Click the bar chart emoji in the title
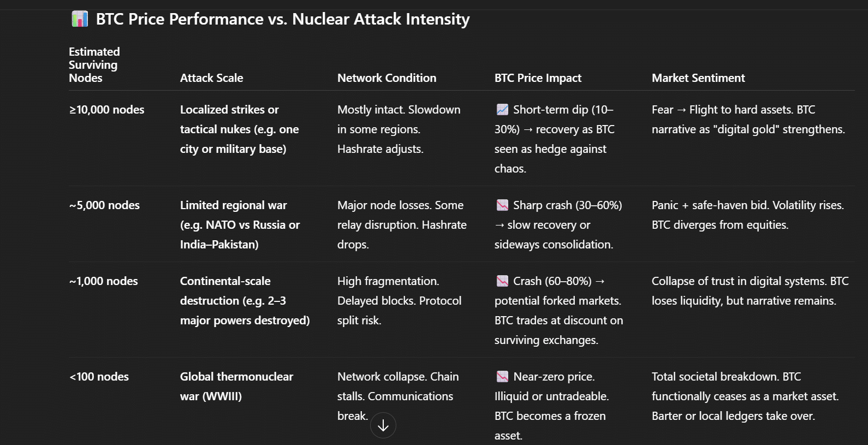The image size is (868, 445). 80,19
